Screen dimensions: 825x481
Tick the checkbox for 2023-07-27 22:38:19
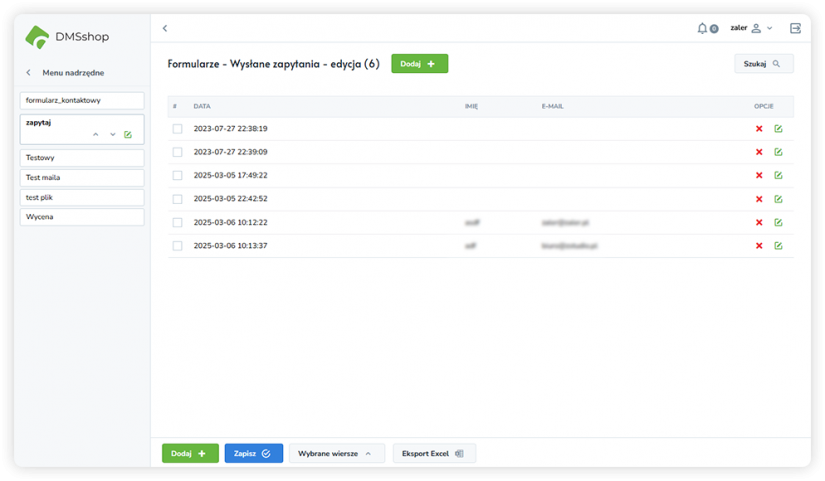coord(177,129)
